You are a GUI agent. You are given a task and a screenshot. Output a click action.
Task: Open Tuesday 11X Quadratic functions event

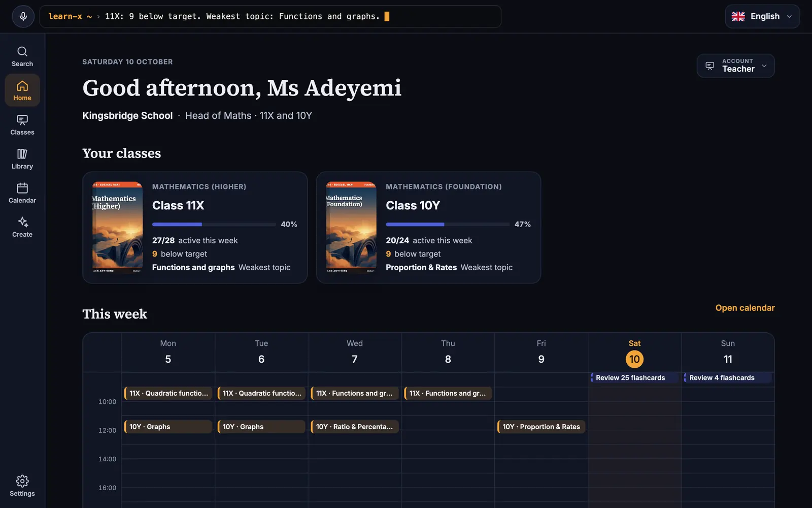(x=261, y=393)
